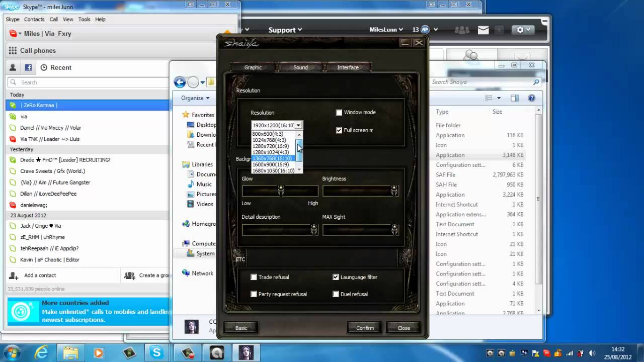Open the Skype Contacts menu
The width and height of the screenshot is (644, 362).
(x=34, y=19)
